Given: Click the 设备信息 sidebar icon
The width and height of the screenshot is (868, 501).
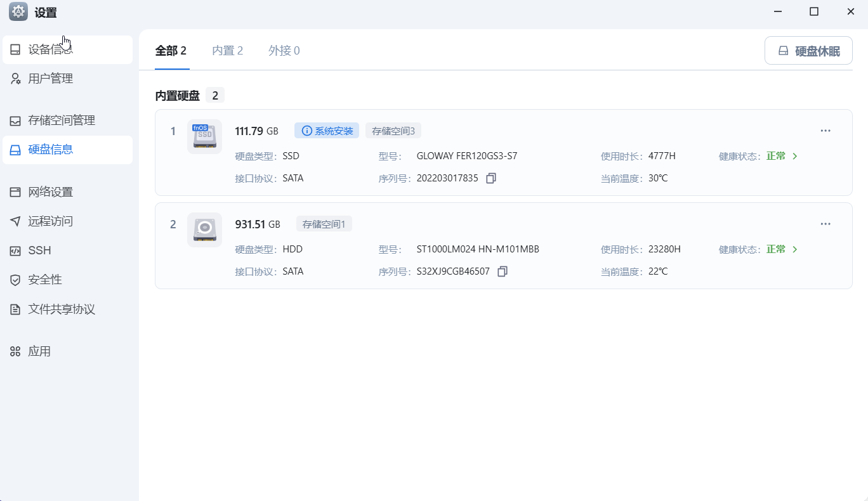Looking at the screenshot, I should [x=15, y=49].
